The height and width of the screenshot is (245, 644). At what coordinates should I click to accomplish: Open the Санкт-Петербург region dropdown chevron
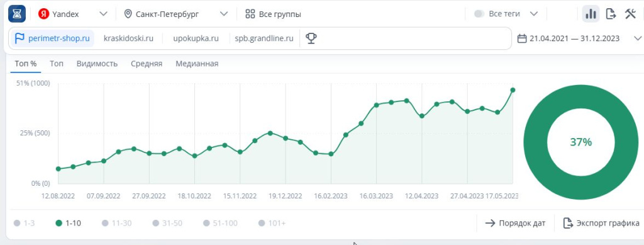point(224,14)
